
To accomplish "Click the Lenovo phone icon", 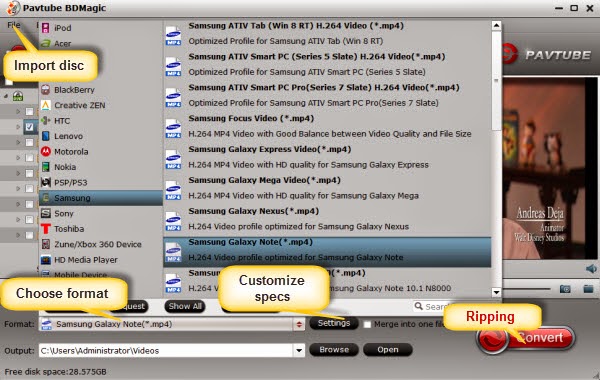I will [x=46, y=136].
